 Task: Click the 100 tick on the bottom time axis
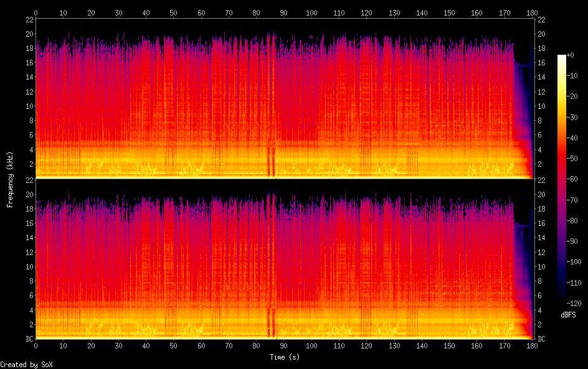click(311, 345)
